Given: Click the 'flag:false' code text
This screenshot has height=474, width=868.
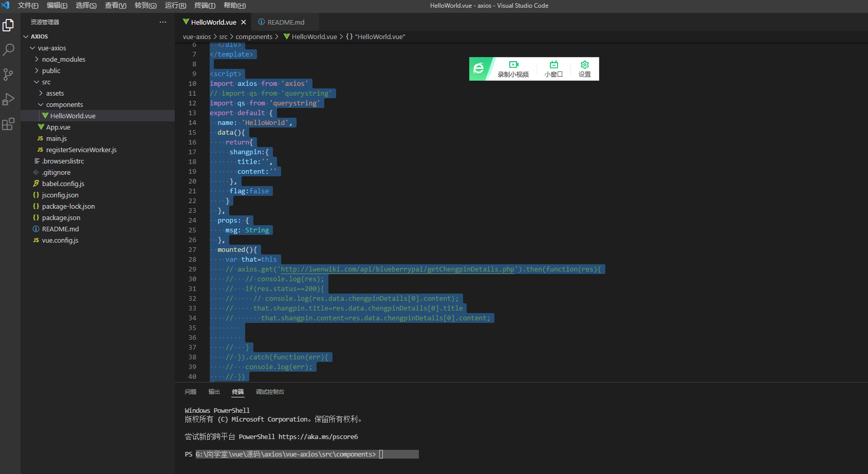Looking at the screenshot, I should tap(249, 191).
